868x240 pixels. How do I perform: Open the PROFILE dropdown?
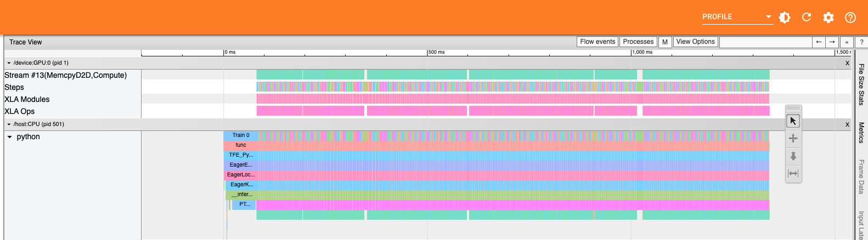click(x=737, y=17)
